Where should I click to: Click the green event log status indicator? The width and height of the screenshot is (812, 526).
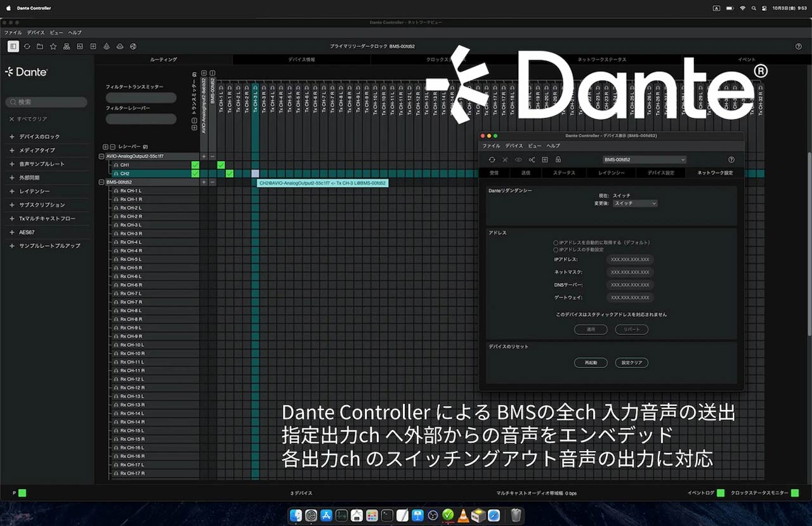point(721,493)
